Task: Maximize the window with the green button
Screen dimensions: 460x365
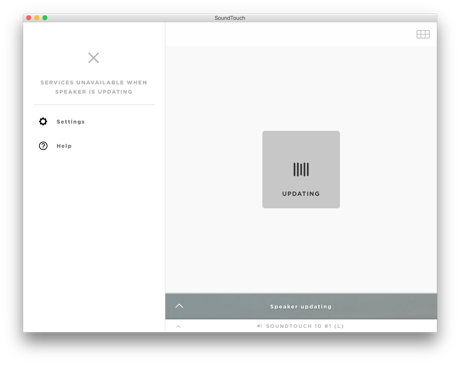Action: (45, 18)
